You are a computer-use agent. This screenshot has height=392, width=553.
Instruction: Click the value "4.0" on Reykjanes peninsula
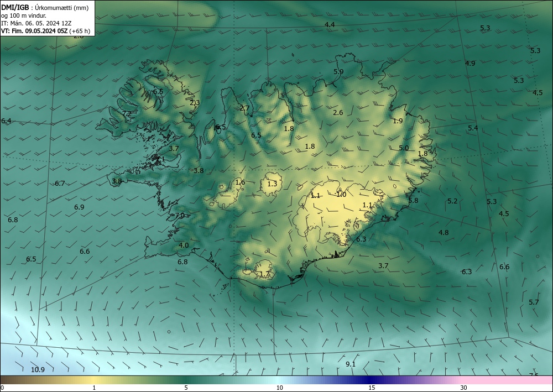click(x=184, y=245)
